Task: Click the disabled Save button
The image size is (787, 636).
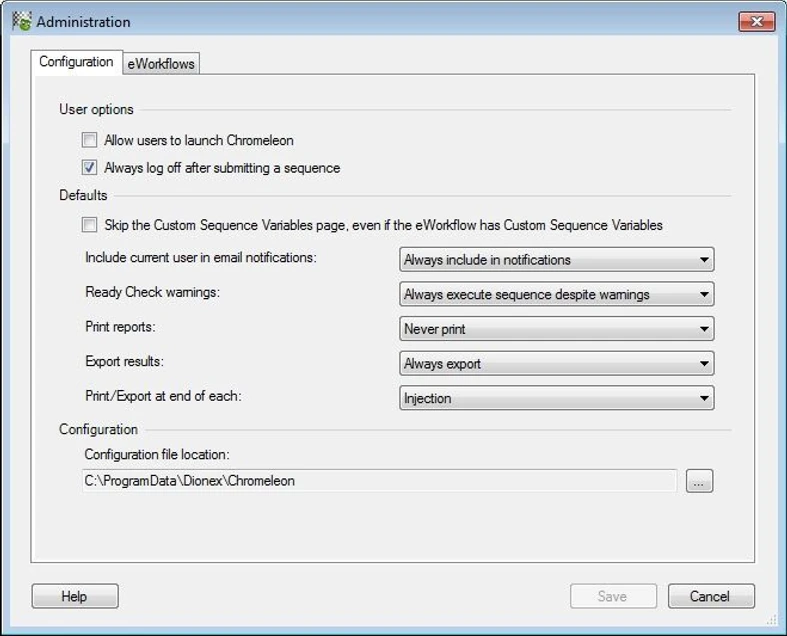Action: pos(613,596)
